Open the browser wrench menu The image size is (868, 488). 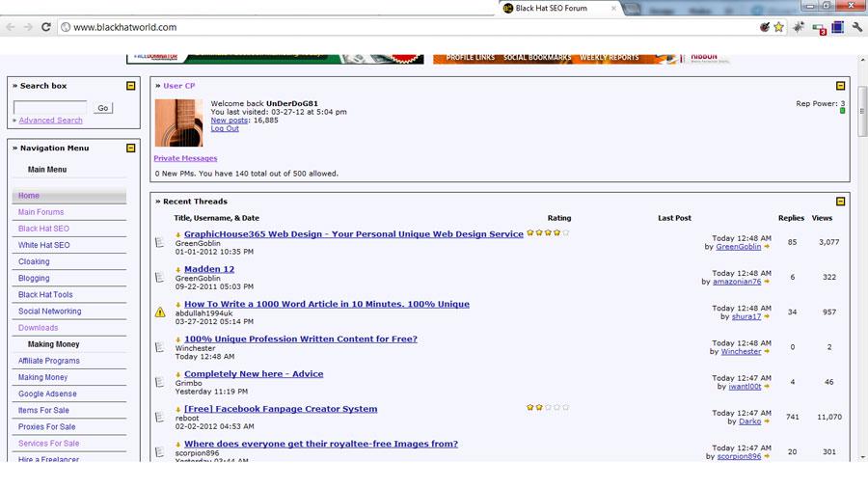(x=856, y=27)
